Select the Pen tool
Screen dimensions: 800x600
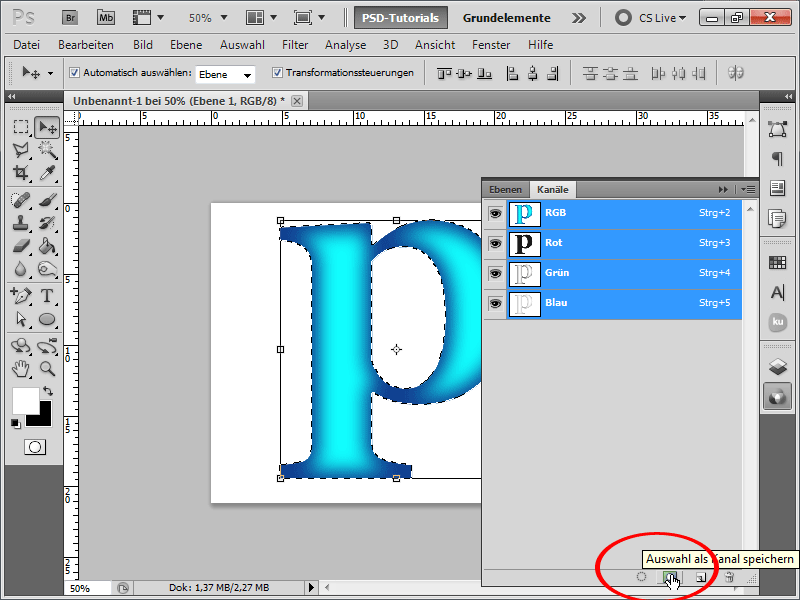point(20,295)
